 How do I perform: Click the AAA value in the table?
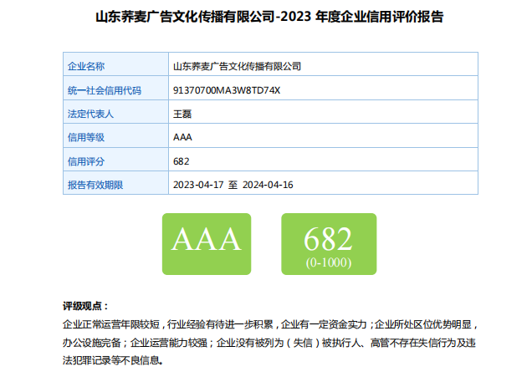182,137
